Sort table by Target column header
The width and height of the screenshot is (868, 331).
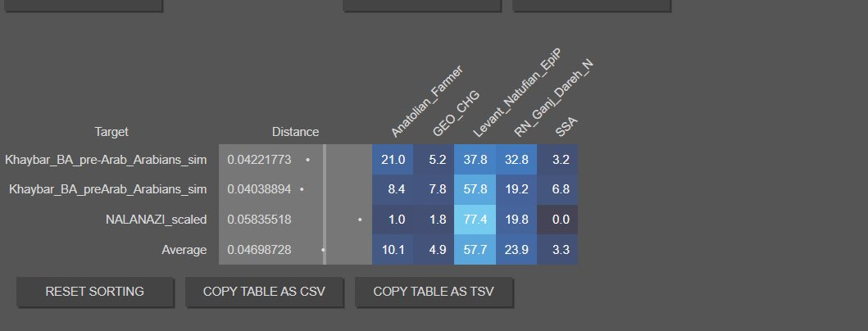[x=111, y=131]
